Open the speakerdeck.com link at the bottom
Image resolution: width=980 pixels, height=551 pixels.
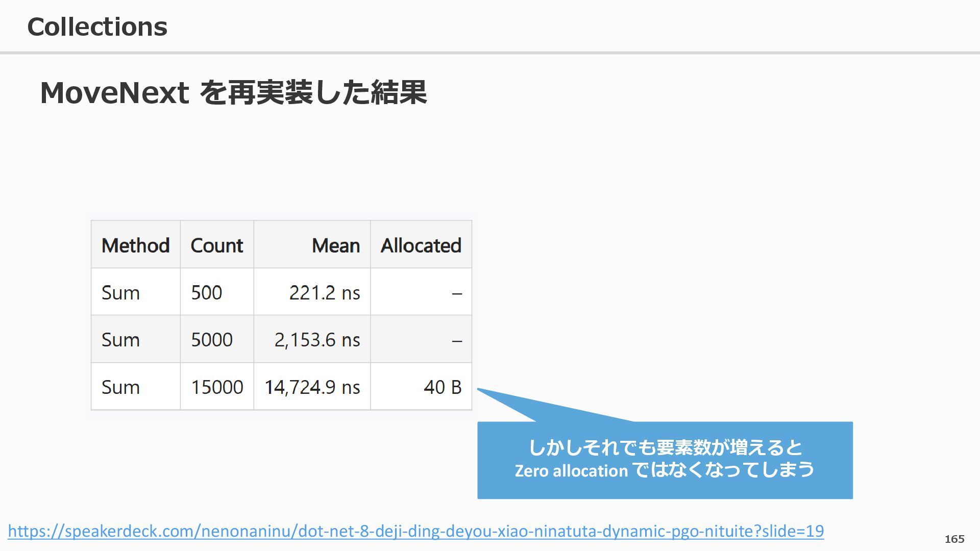415,531
